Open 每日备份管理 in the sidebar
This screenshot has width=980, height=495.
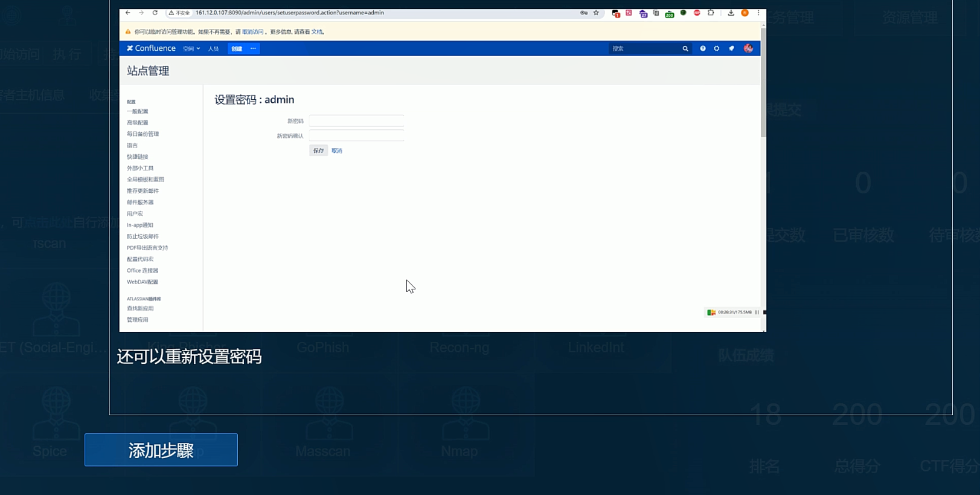(143, 134)
